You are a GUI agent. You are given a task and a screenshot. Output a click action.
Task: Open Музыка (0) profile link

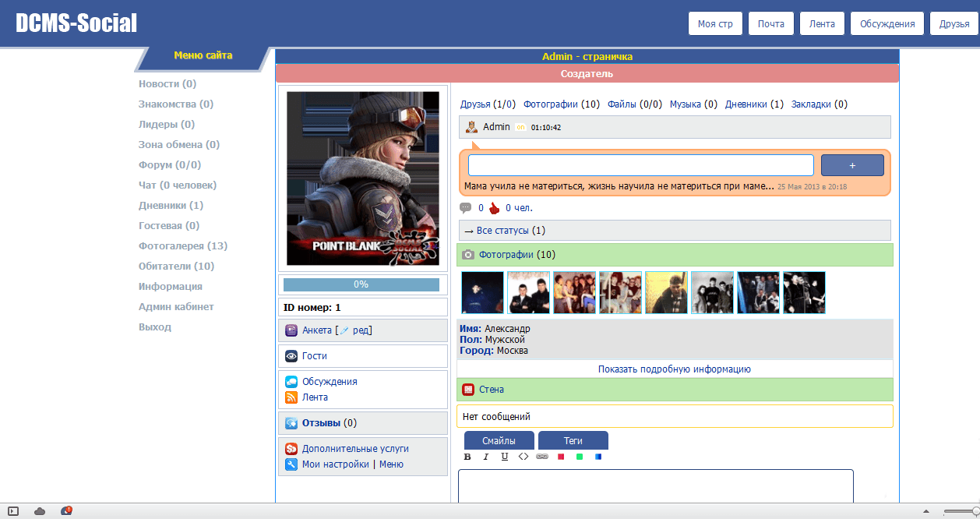pos(694,104)
